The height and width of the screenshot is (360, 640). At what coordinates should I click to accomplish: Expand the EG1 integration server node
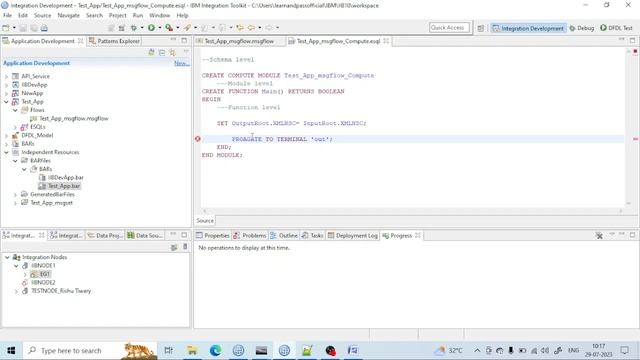click(25, 274)
